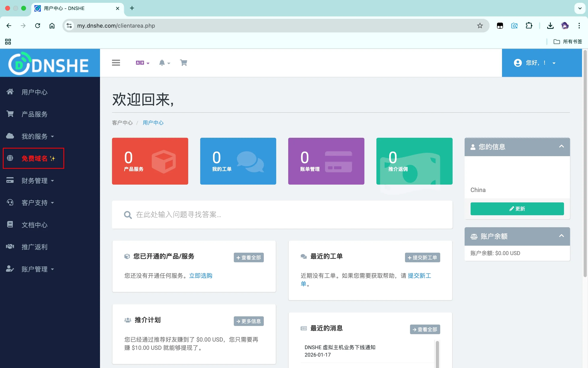Click the hamburger sidebar toggle icon
Screen dimensions: 588x368
tap(116, 63)
